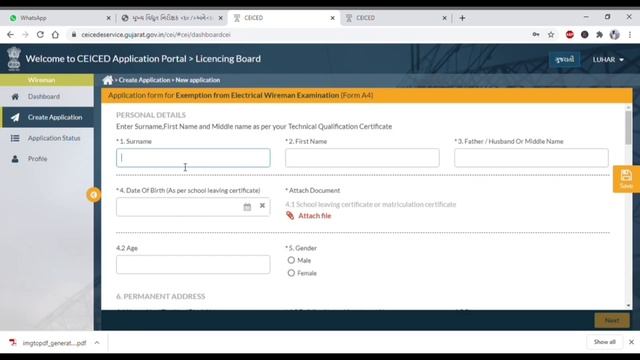
Task: Collapse the sidebar with the orange arrow
Action: click(93, 195)
